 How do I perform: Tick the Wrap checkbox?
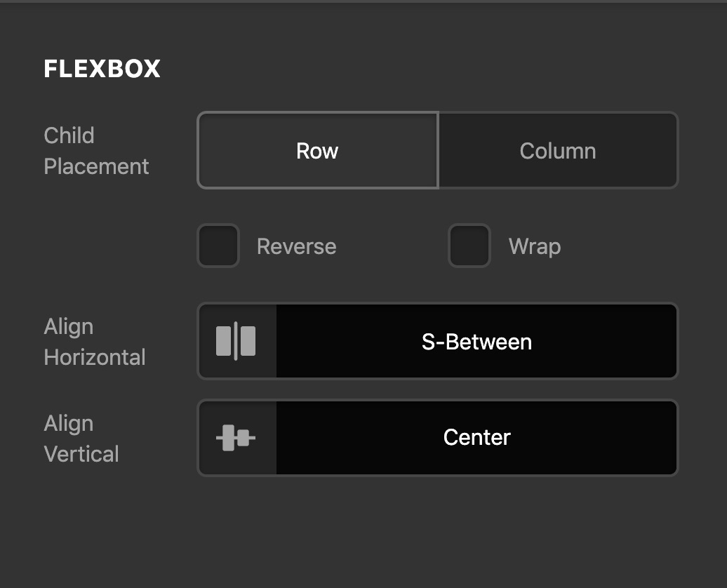click(x=469, y=246)
